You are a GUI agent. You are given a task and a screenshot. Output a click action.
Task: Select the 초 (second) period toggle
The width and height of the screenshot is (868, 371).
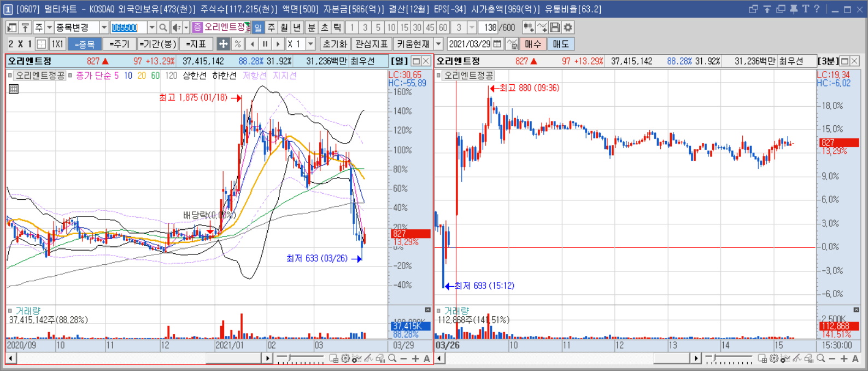325,27
